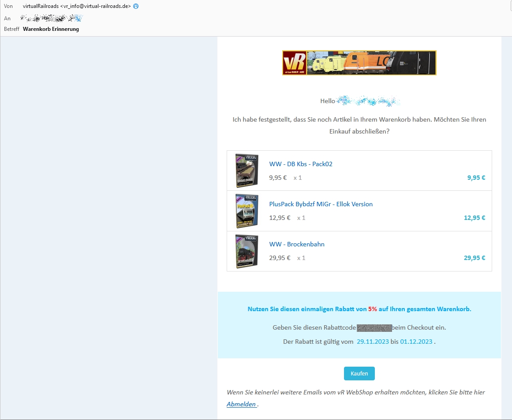Click the Kaufen button

[x=359, y=373]
